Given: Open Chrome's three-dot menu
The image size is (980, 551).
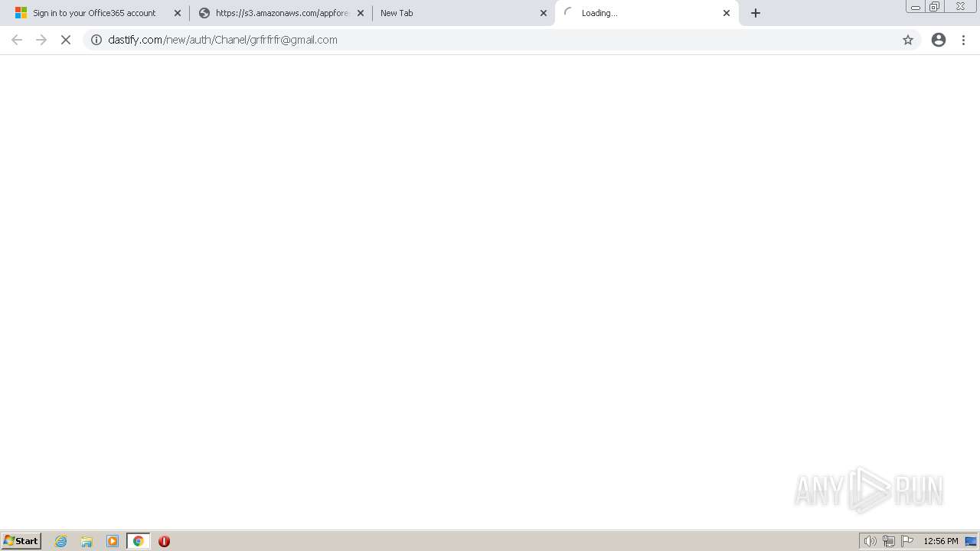Looking at the screenshot, I should coord(964,40).
